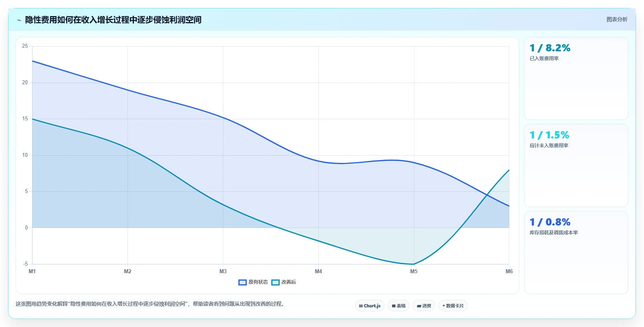The image size is (644, 327).
Task: Click the 图表分析 label in header
Action: pos(617,19)
